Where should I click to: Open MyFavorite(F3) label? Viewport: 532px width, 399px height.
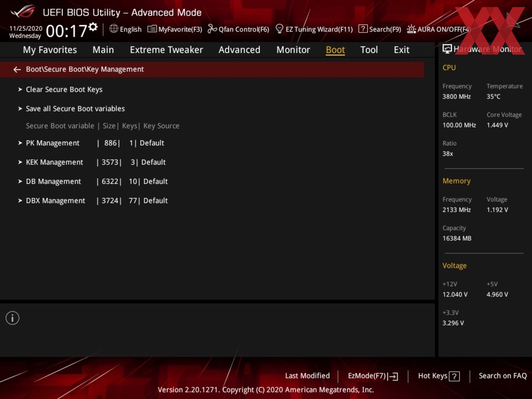180,29
